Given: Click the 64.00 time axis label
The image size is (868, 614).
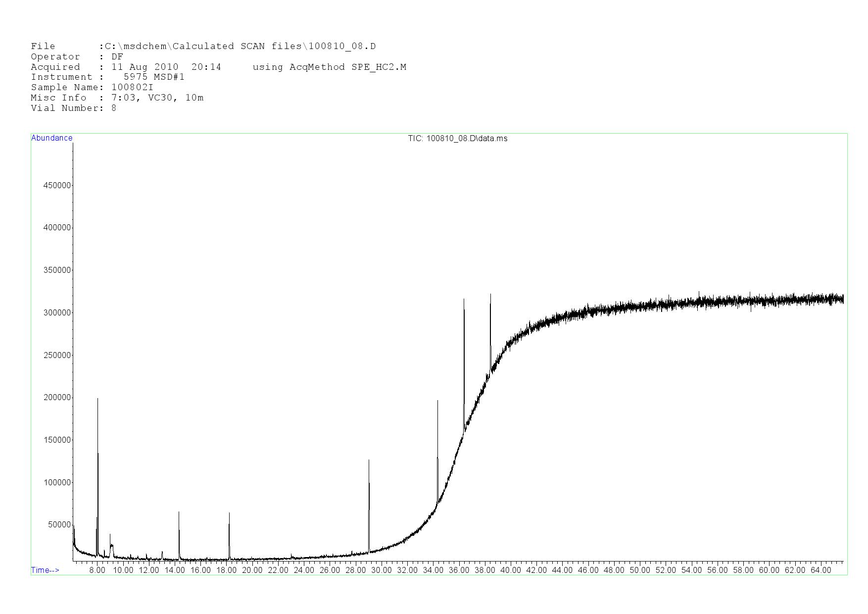Looking at the screenshot, I should (820, 570).
